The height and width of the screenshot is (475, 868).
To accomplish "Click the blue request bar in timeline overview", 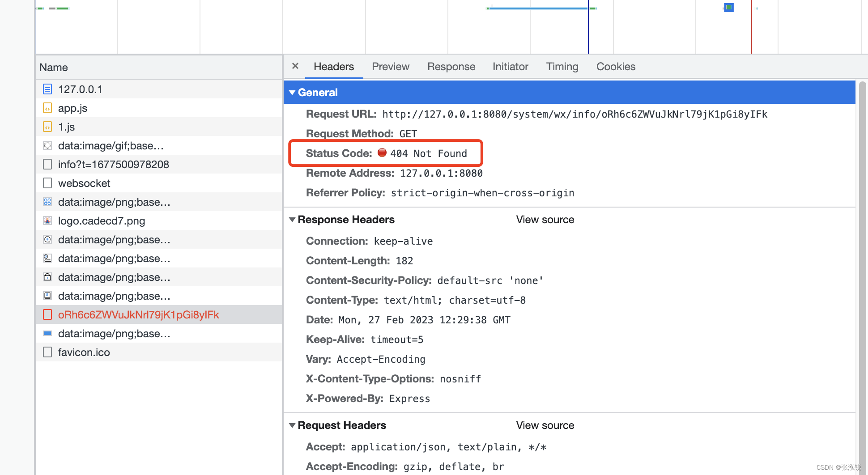I will pyautogui.click(x=538, y=8).
